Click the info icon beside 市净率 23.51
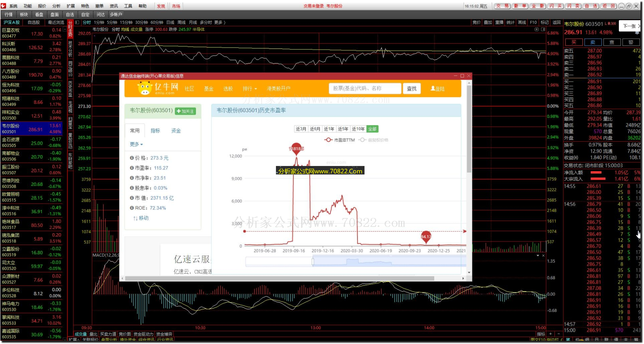 [x=132, y=178]
